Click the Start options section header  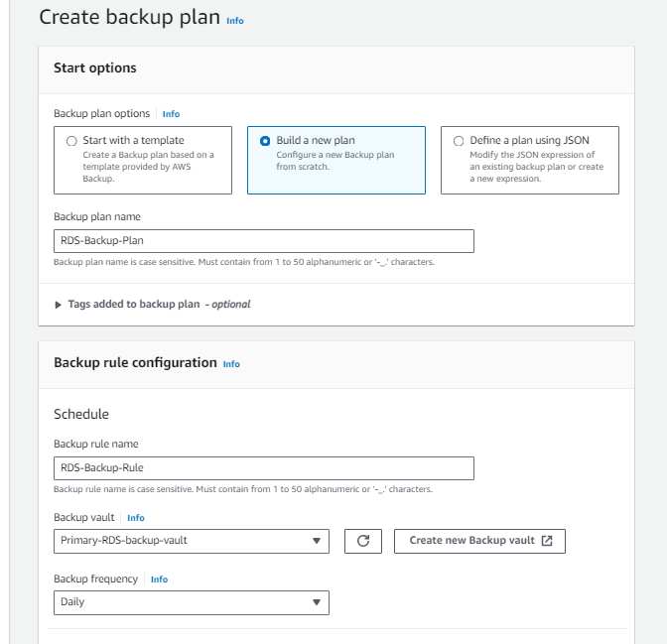click(x=95, y=68)
